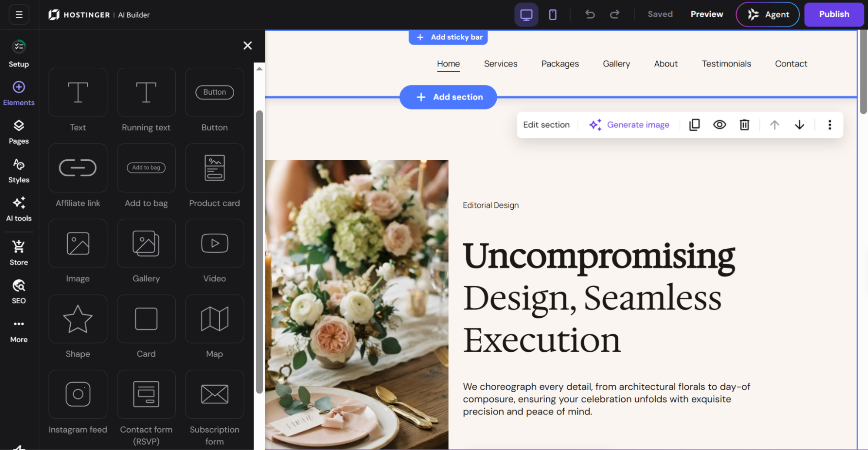Open the Agent assistant
The width and height of the screenshot is (868, 450).
(768, 14)
